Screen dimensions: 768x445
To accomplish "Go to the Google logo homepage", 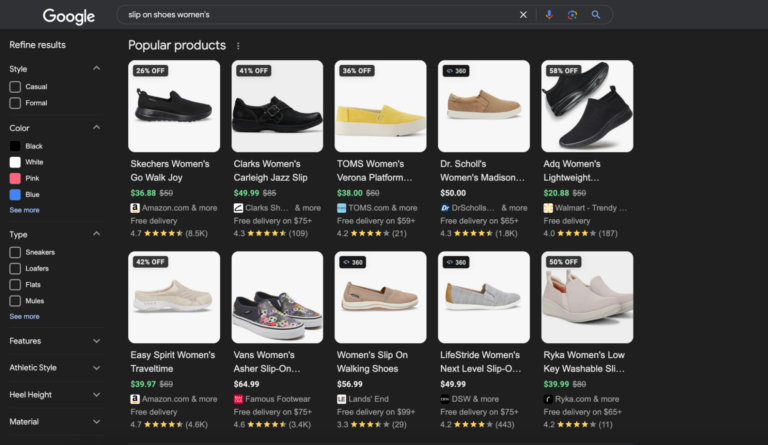I will pos(69,16).
